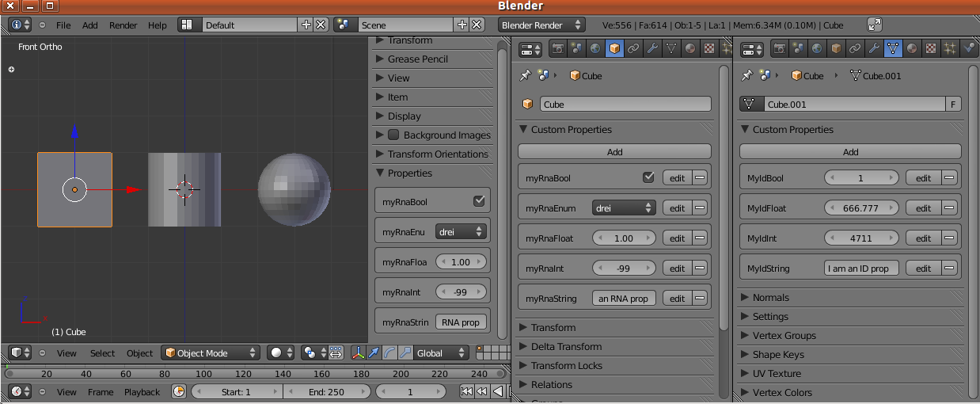Open Scene tab in right properties editor

point(799,49)
